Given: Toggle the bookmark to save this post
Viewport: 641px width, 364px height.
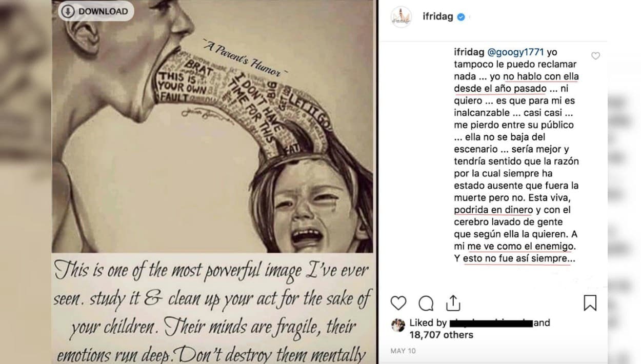Looking at the screenshot, I should coord(589,303).
